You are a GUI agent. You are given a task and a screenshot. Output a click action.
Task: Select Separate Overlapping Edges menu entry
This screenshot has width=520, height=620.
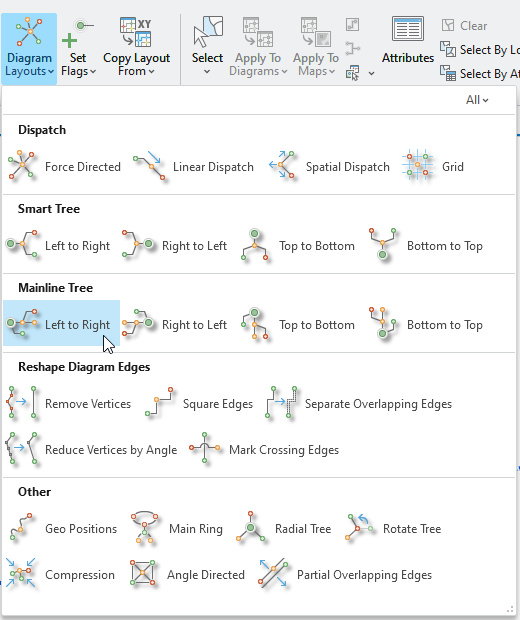[359, 404]
